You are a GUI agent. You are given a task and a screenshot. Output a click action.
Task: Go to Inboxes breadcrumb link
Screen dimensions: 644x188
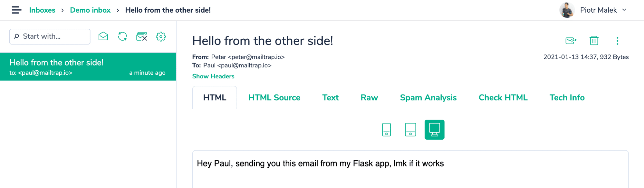point(42,10)
